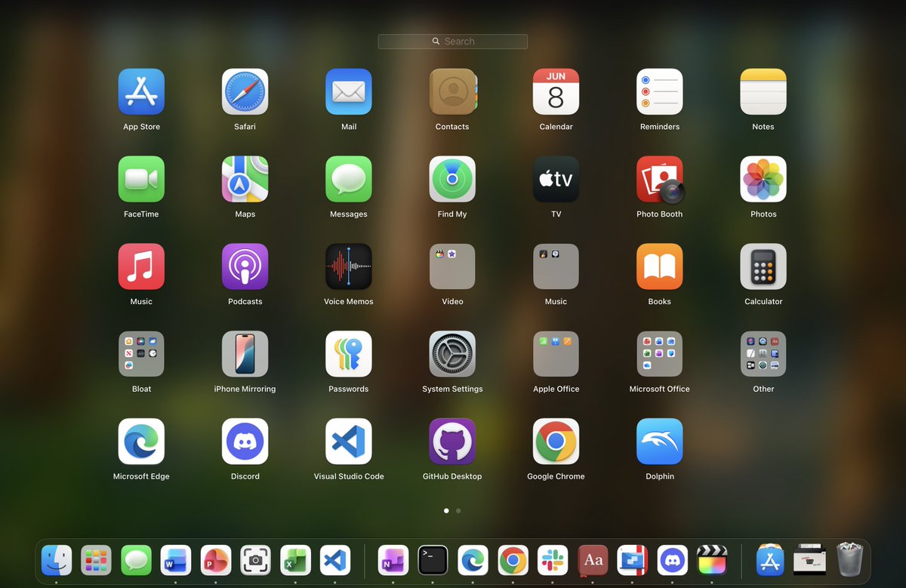Open Discord in the Dock
This screenshot has height=588, width=906.
pos(672,560)
